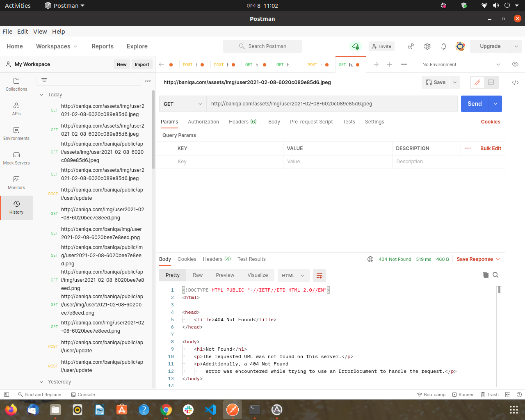Copy response body using copy icon
Image resolution: width=525 pixels, height=420 pixels.
(486, 275)
